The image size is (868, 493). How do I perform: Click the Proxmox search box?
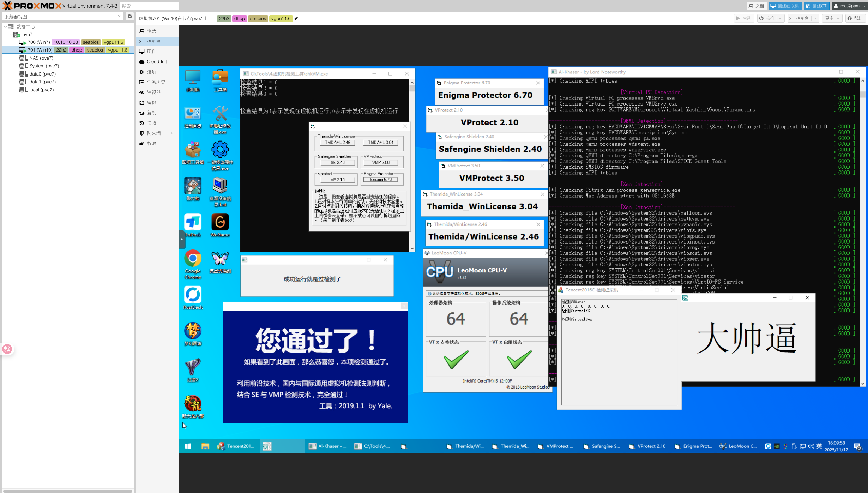(x=149, y=6)
